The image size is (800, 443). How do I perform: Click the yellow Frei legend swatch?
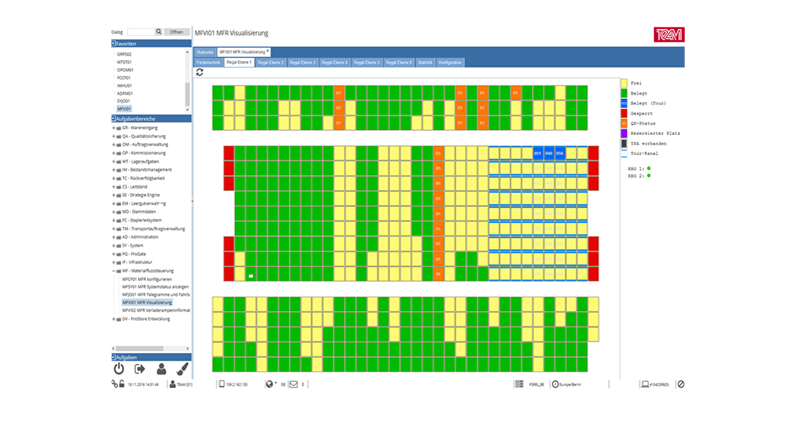click(623, 83)
